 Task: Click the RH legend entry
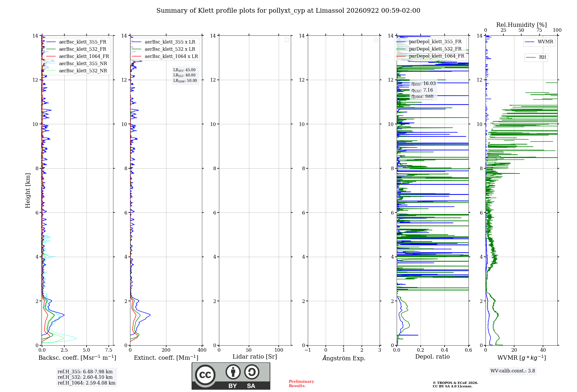(536, 57)
